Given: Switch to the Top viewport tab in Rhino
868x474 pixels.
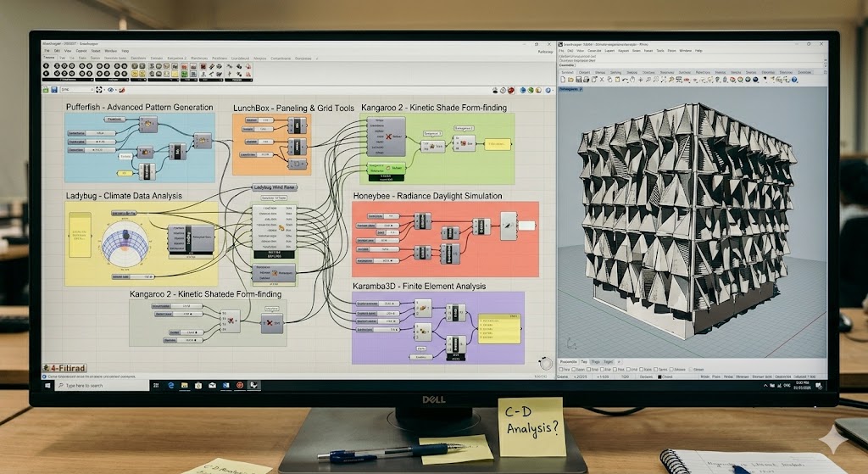Looking at the screenshot, I should click(x=584, y=361).
